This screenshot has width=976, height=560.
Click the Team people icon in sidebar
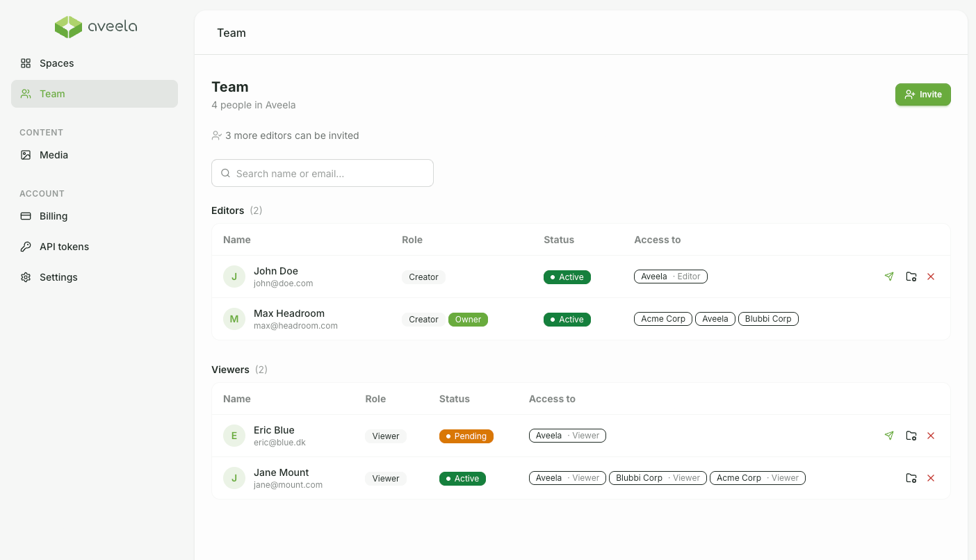pyautogui.click(x=26, y=94)
